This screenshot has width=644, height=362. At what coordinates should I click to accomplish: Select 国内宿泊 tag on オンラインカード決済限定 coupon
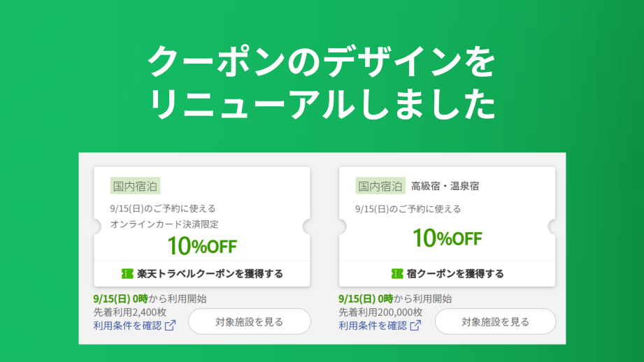[136, 186]
